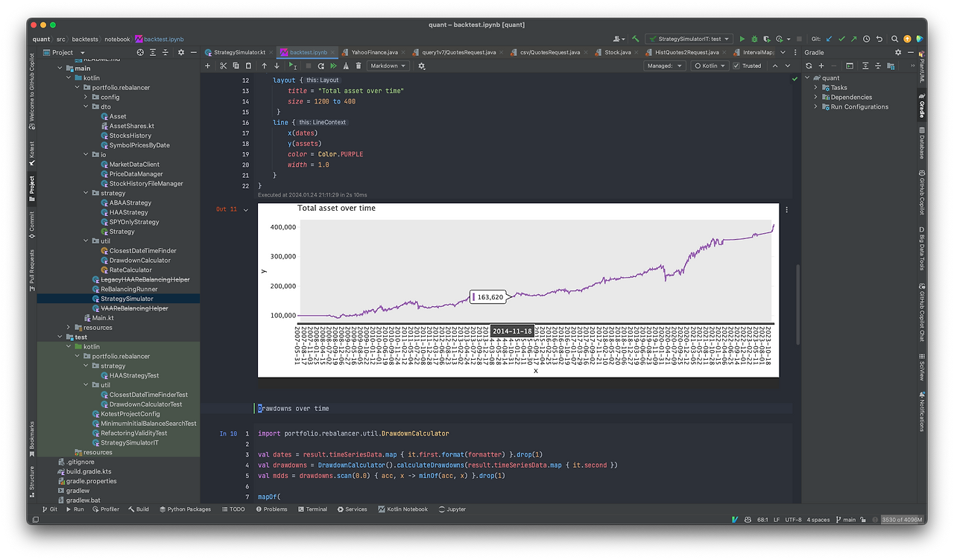This screenshot has height=560, width=954.
Task: Update project from Git (blue arrow)
Action: click(x=829, y=39)
